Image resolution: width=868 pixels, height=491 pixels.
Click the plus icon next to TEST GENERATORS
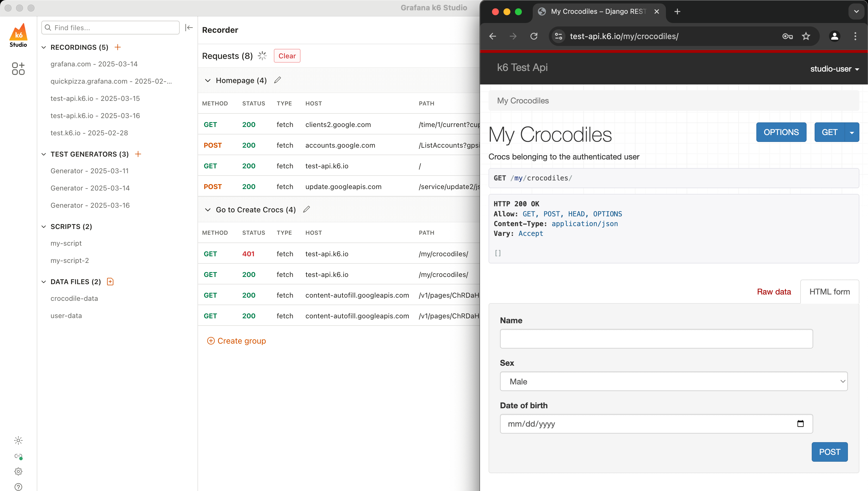click(138, 154)
